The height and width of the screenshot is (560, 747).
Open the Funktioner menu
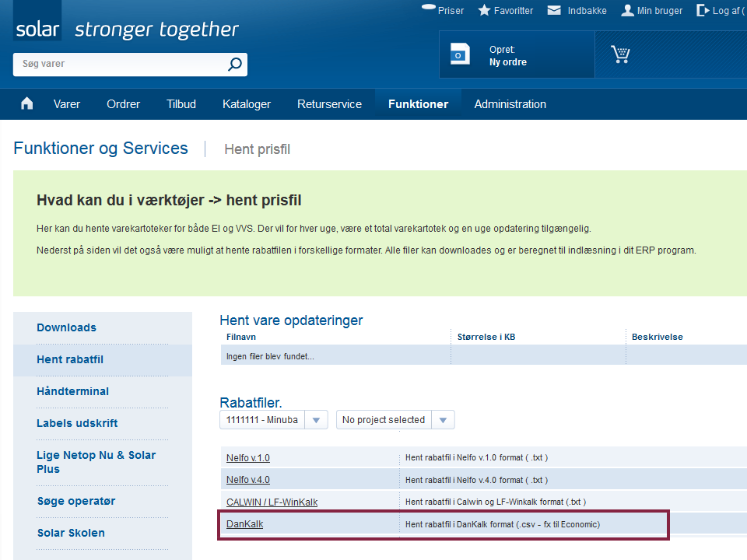[418, 104]
